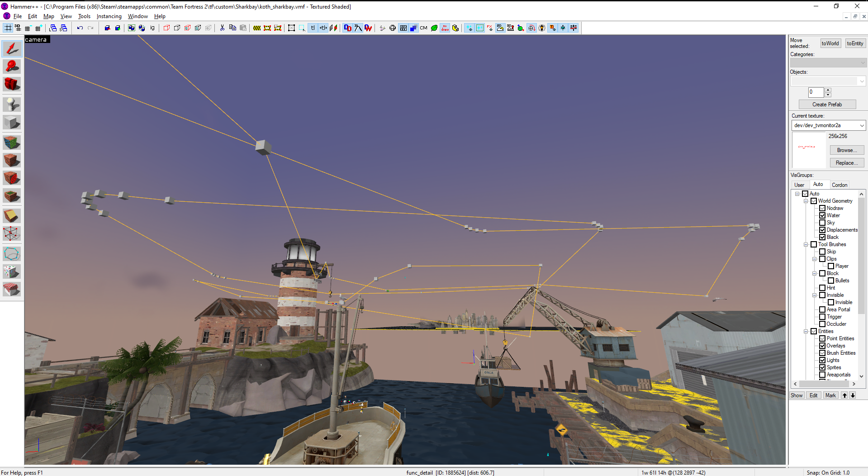This screenshot has width=868, height=476.
Task: Select the Clipping tool icon
Action: [12, 216]
